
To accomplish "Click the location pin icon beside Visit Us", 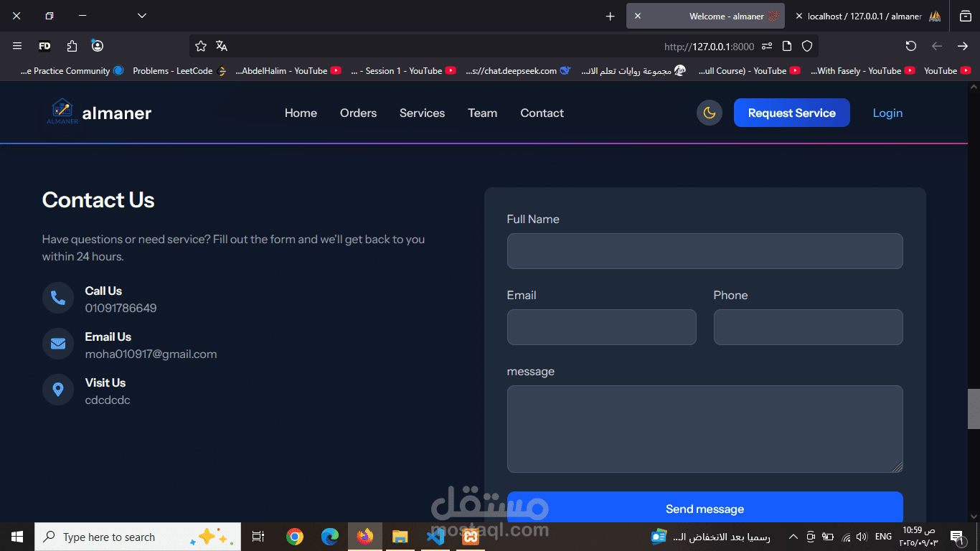I will 58,390.
